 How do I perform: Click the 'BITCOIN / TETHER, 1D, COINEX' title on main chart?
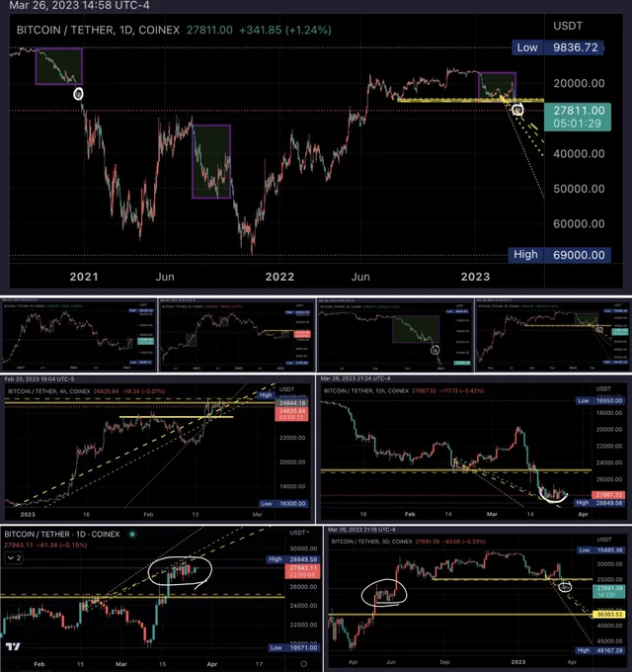click(x=98, y=30)
